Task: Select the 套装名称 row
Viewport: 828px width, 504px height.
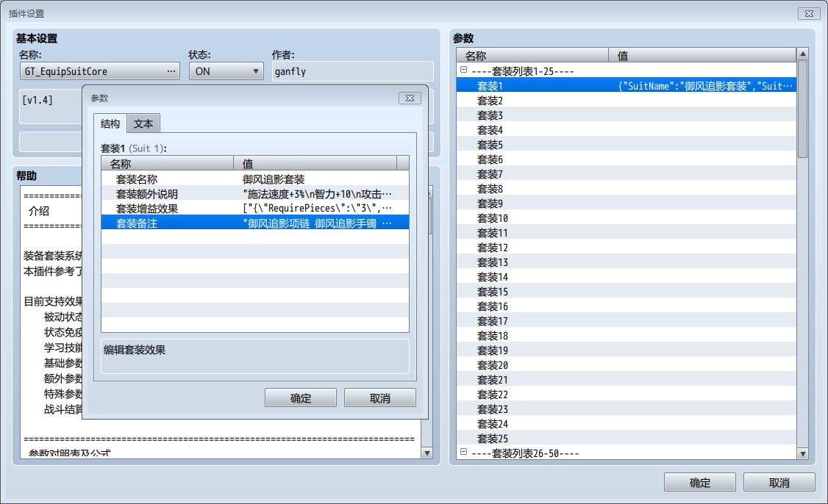Action: [x=255, y=179]
